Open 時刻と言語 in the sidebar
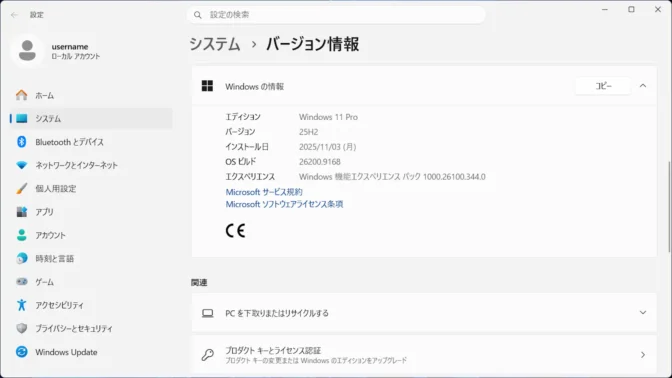672x378 pixels. 91,258
